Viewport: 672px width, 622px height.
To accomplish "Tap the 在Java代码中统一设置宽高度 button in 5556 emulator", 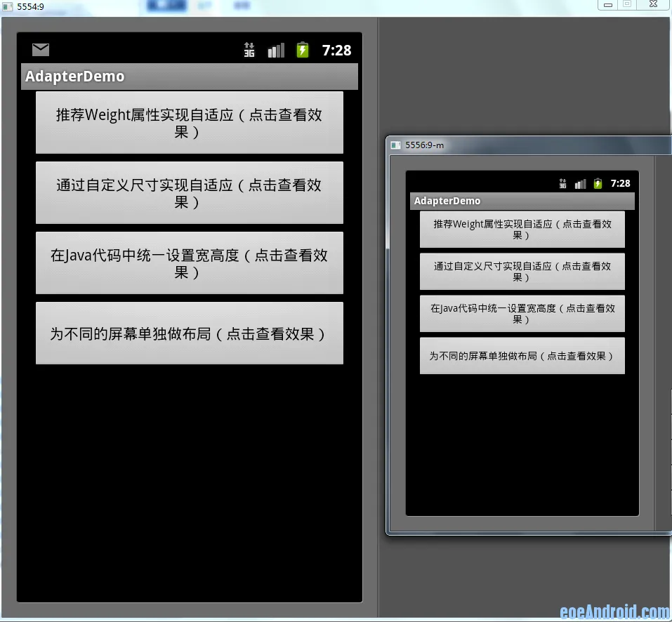I will pos(522,314).
